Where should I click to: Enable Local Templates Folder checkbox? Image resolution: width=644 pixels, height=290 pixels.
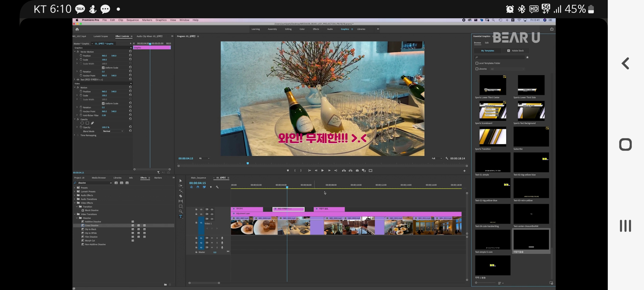pos(477,63)
